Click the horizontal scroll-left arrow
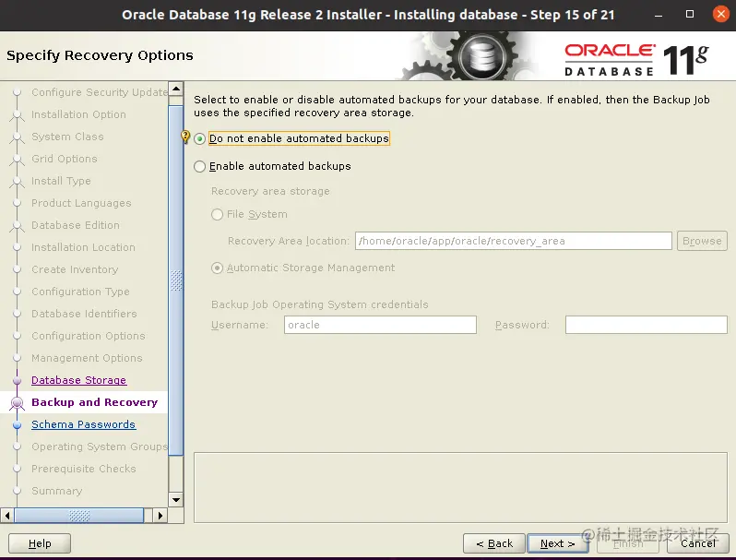Viewport: 736px width, 560px height. pyautogui.click(x=7, y=516)
